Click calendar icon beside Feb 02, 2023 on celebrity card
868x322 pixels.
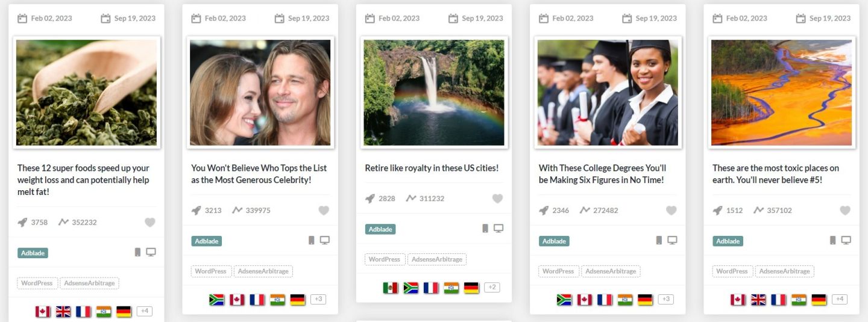click(x=196, y=18)
